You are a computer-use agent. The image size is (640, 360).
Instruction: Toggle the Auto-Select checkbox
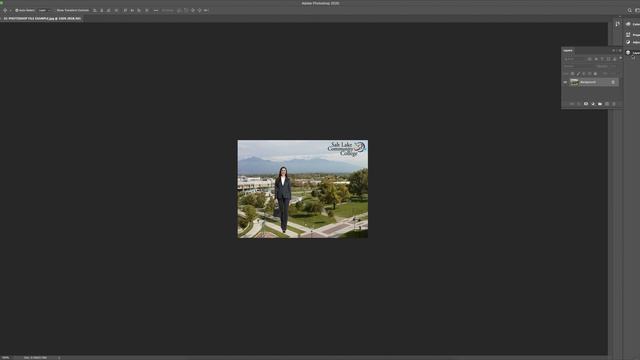pos(17,10)
